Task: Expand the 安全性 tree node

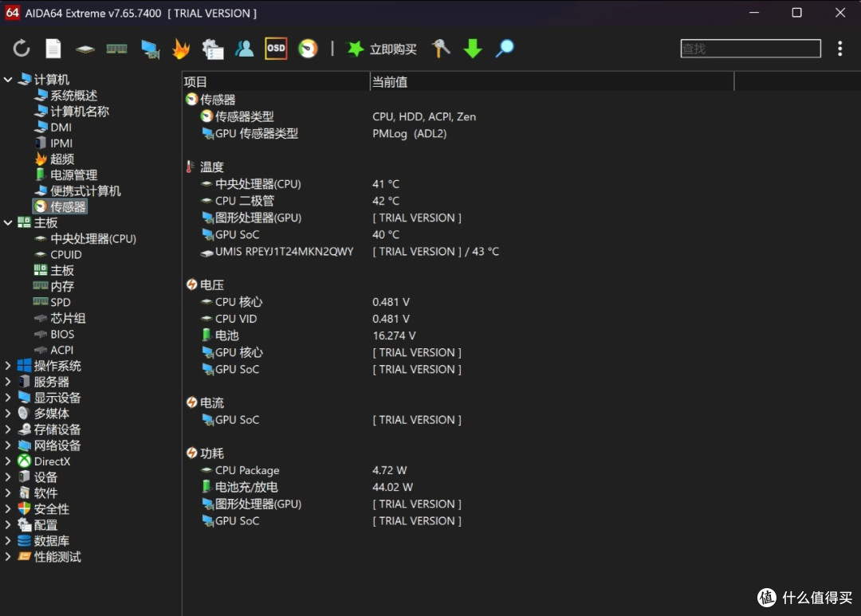Action: (x=8, y=509)
